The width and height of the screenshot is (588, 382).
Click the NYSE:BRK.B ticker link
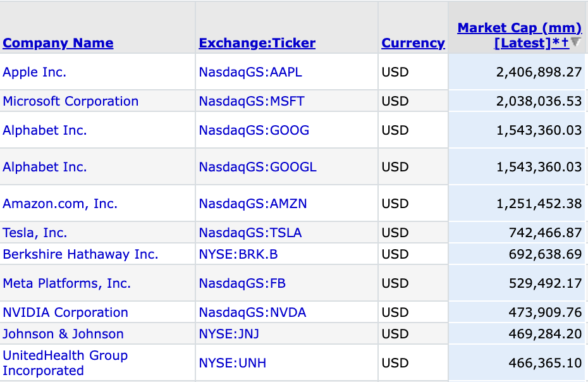pyautogui.click(x=238, y=254)
